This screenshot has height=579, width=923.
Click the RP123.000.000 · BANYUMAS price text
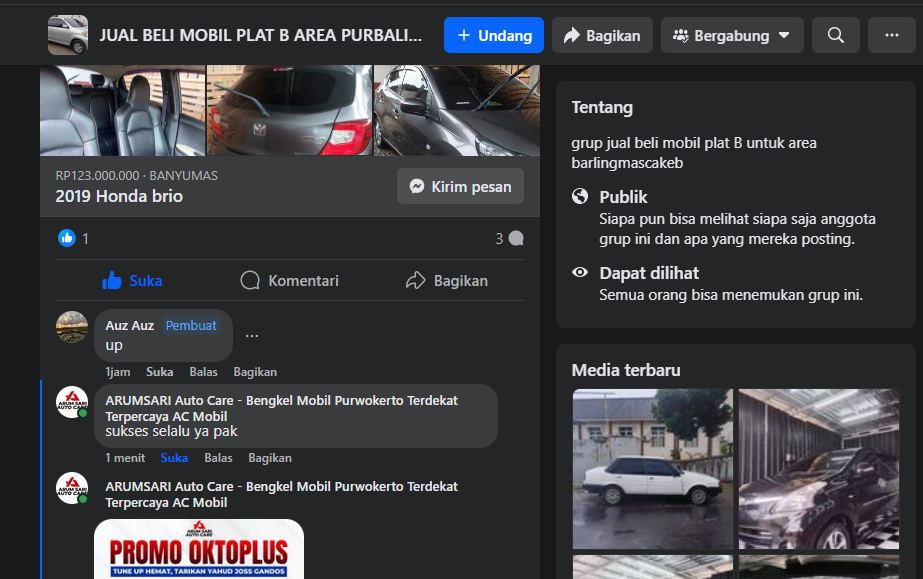[x=137, y=175]
